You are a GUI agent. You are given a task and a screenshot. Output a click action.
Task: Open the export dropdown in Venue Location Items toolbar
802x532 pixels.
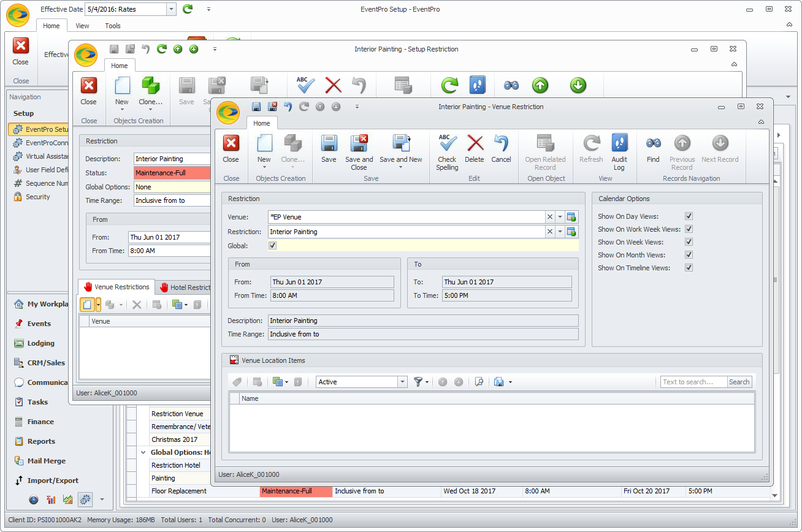510,382
